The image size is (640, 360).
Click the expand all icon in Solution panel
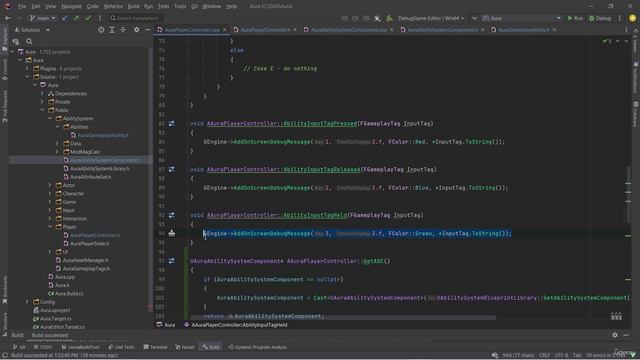112,30
